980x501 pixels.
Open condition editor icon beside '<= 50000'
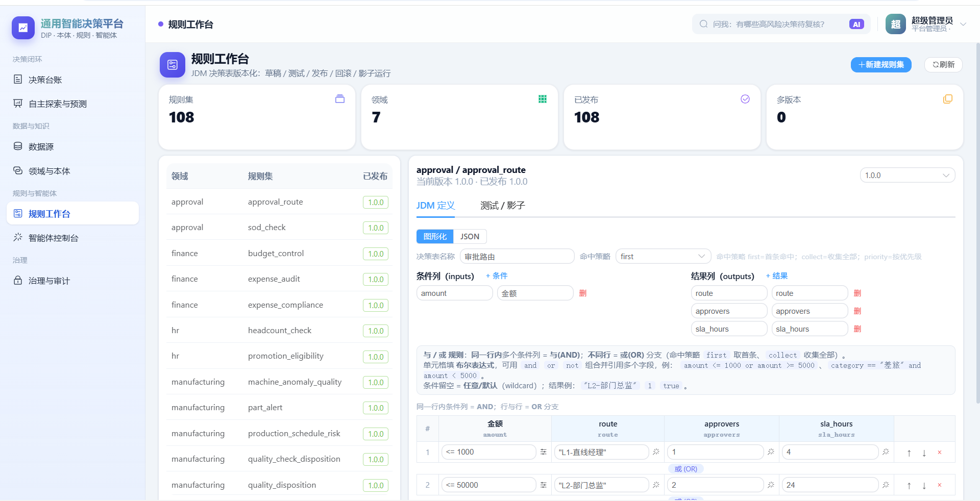point(543,485)
